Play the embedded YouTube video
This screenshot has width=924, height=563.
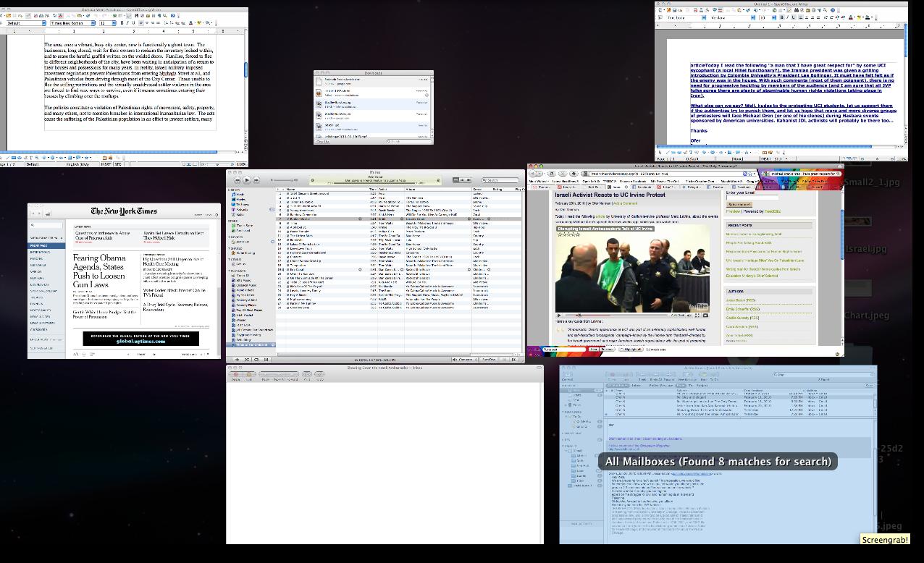point(559,316)
